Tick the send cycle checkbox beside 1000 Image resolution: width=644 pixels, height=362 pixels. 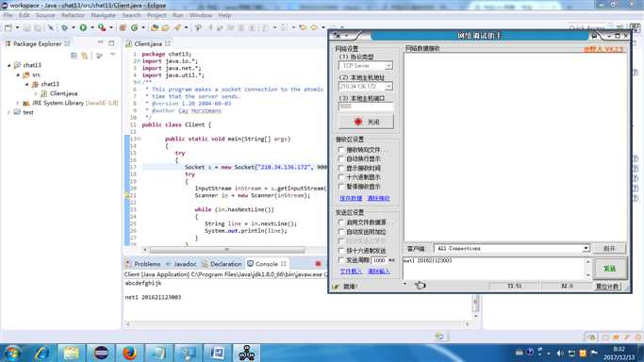[x=341, y=260]
